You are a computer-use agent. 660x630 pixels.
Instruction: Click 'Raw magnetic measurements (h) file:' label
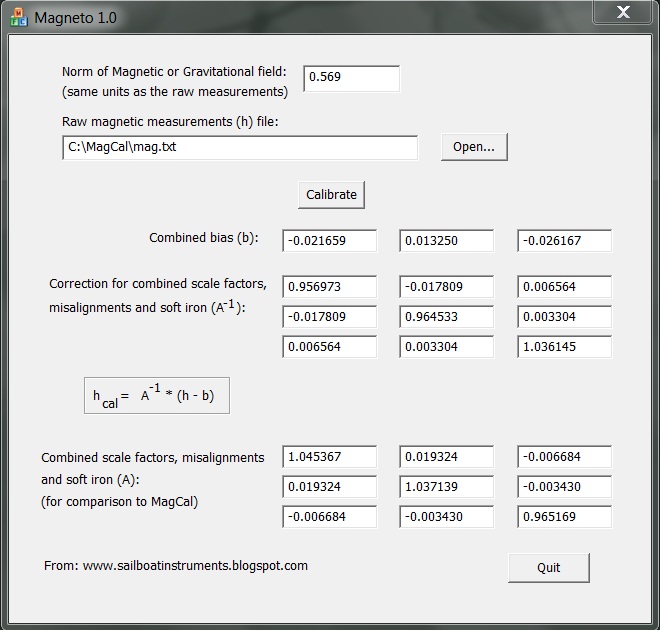(x=170, y=122)
